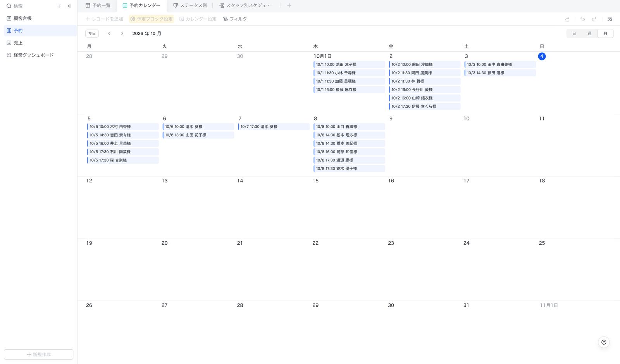Switch calendar to 月 view

click(605, 34)
